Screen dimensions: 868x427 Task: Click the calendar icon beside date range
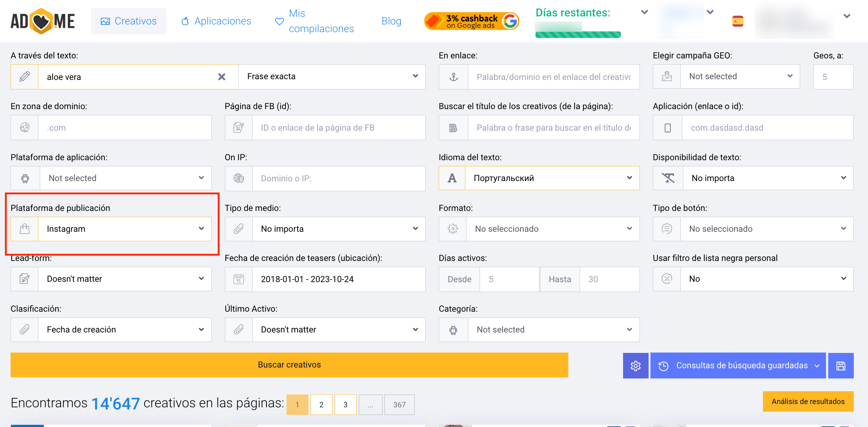239,279
